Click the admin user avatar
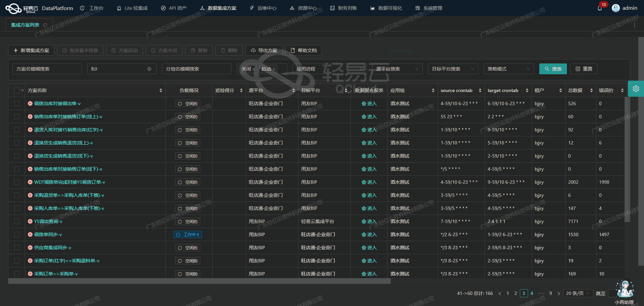The width and height of the screenshot is (644, 306). pyautogui.click(x=615, y=8)
